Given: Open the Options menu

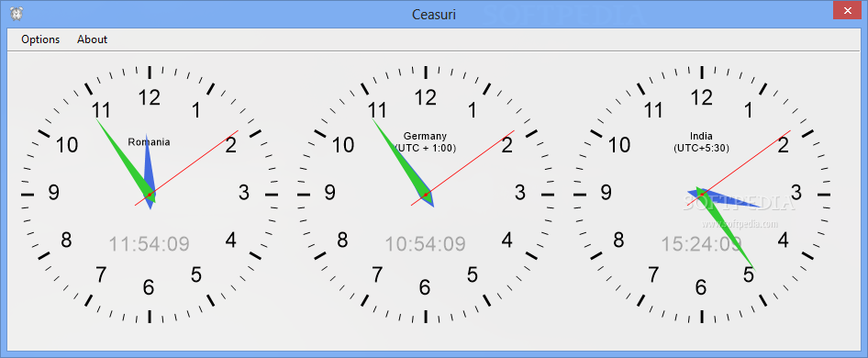Looking at the screenshot, I should [40, 39].
